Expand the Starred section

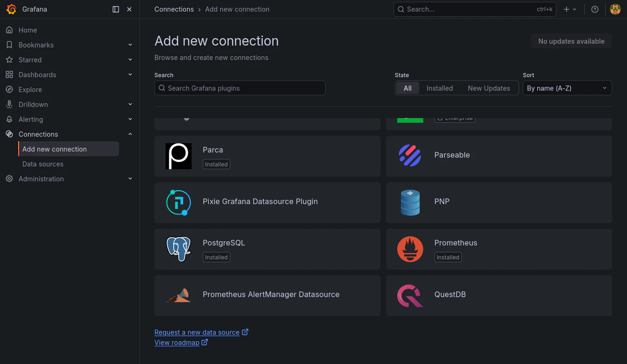click(130, 60)
